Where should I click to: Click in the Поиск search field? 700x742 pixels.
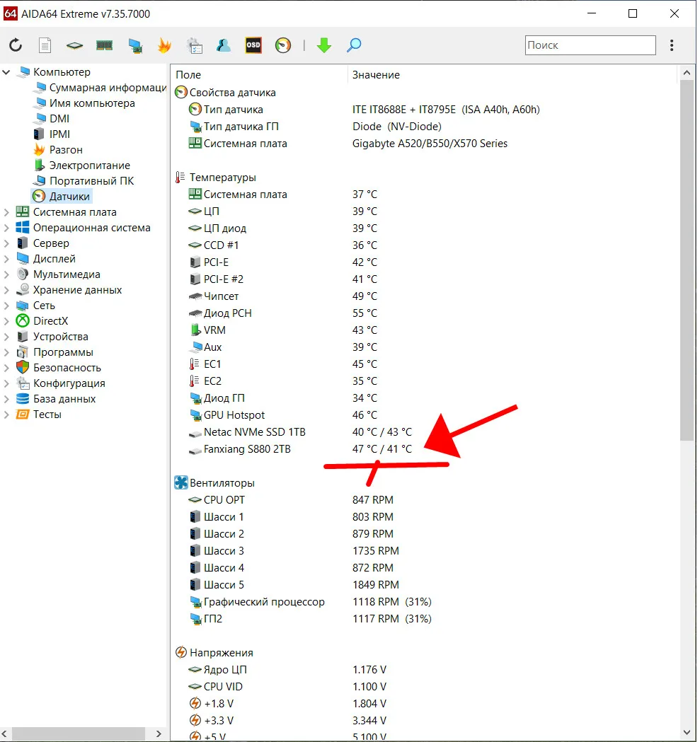590,45
